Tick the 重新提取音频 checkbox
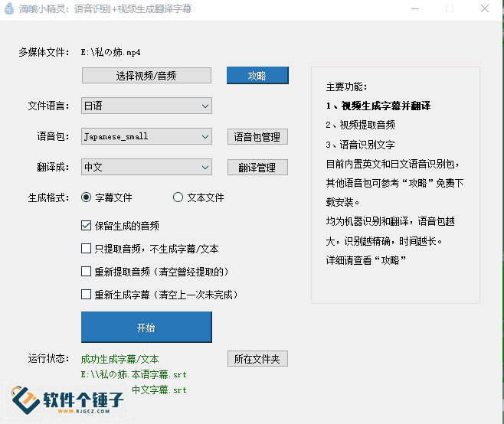The height and width of the screenshot is (424, 504). [x=87, y=272]
